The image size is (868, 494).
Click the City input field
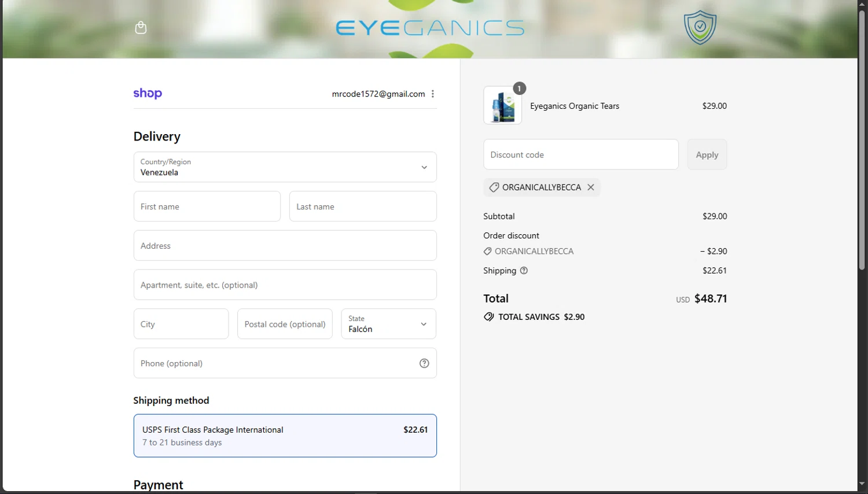pos(181,324)
